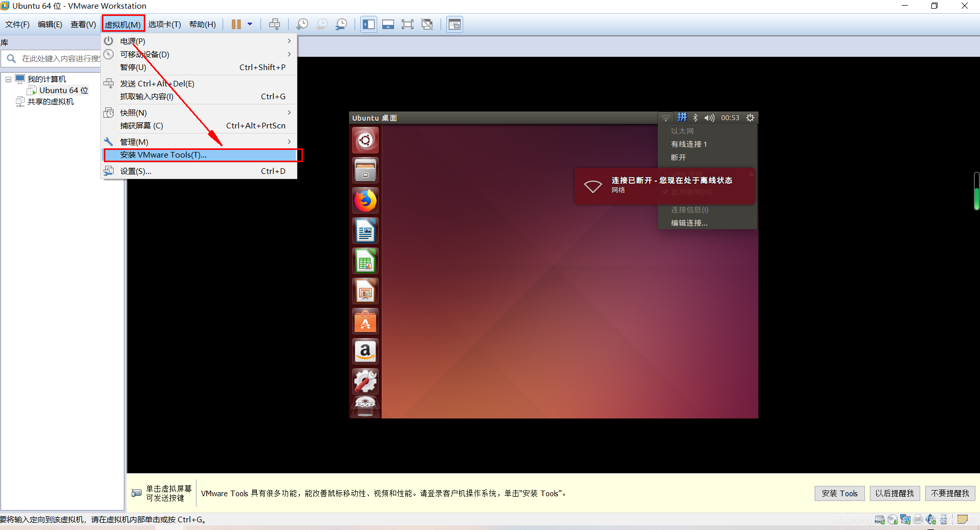
Task: Select 暂停(U) menu entry
Action: click(x=199, y=67)
